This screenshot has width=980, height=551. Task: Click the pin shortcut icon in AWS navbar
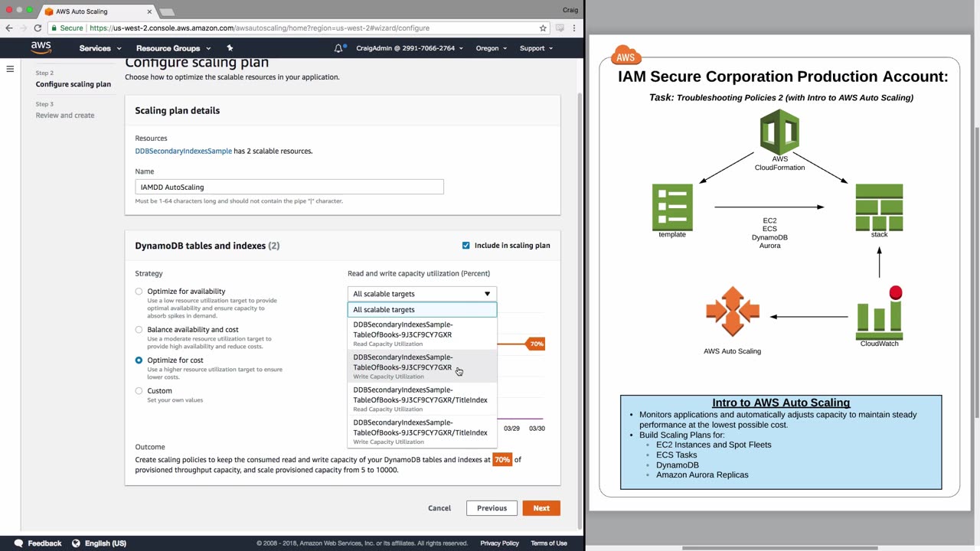(x=230, y=48)
